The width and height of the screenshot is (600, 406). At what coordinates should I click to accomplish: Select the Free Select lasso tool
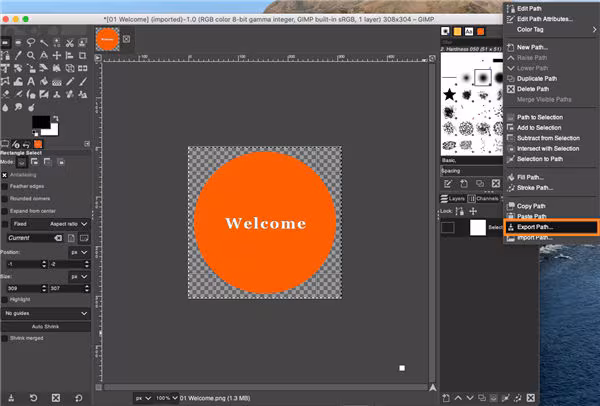click(x=31, y=42)
